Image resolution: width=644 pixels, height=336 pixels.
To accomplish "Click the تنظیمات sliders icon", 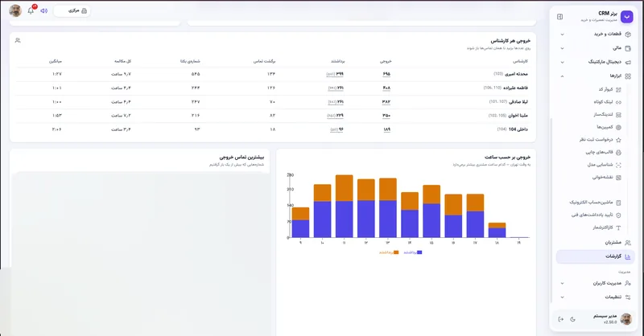I will click(628, 297).
